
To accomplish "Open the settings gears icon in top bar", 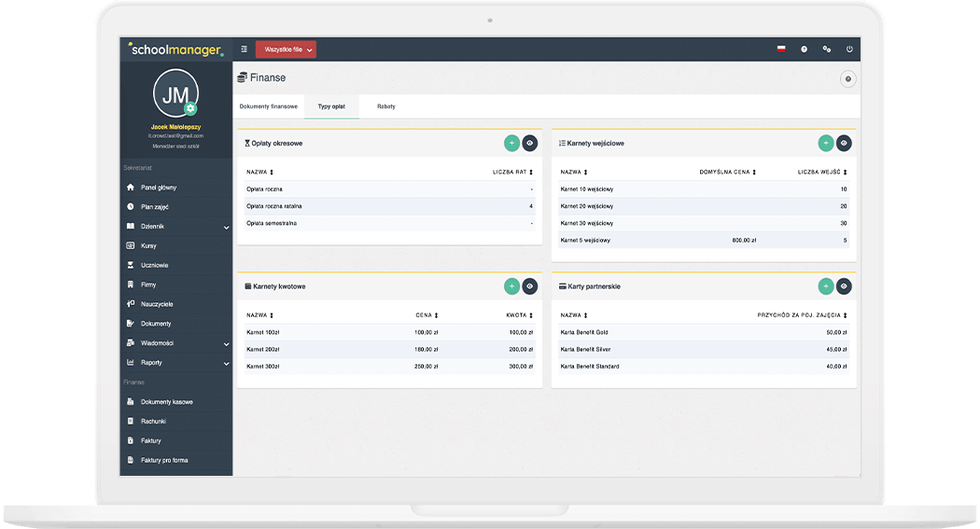I will pos(826,49).
